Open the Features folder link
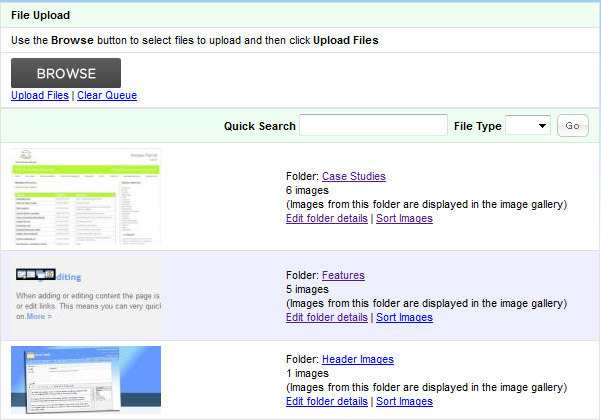 [x=343, y=275]
